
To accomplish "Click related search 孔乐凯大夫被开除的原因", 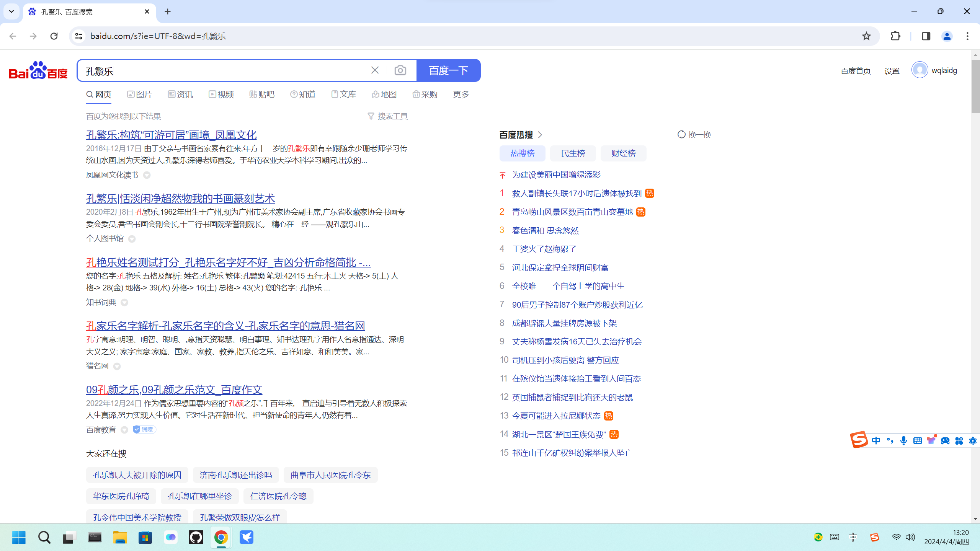I will click(x=137, y=475).
